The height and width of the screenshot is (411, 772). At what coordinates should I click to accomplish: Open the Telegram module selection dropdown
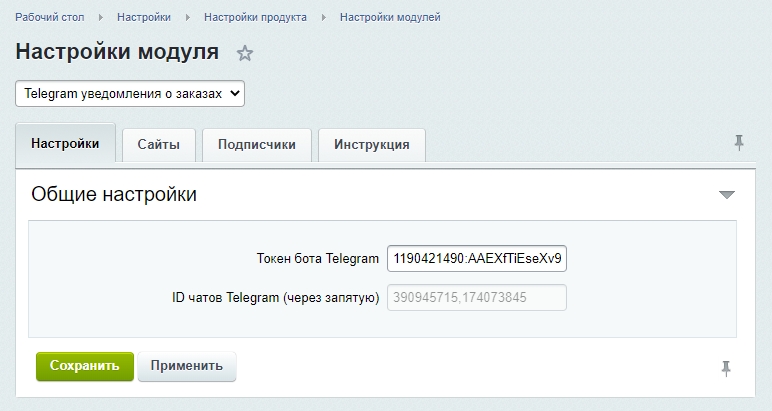(130, 93)
